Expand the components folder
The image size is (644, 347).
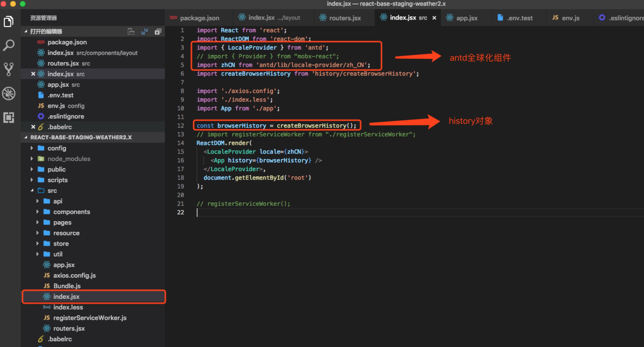coord(38,212)
